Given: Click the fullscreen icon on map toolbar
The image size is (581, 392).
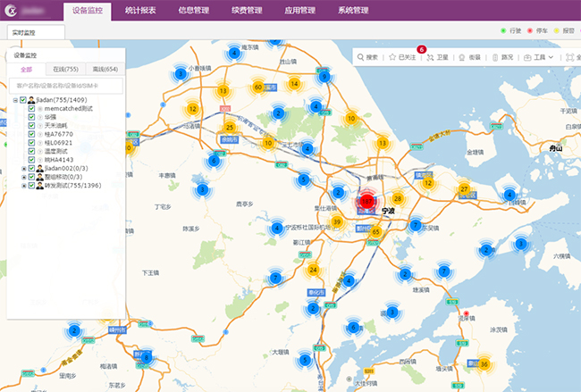Looking at the screenshot, I should 572,57.
